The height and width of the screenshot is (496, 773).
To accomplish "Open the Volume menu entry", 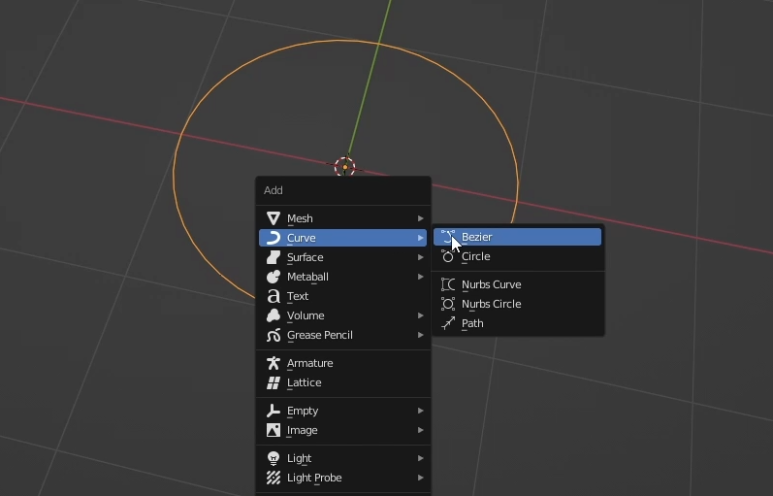I will tap(343, 316).
